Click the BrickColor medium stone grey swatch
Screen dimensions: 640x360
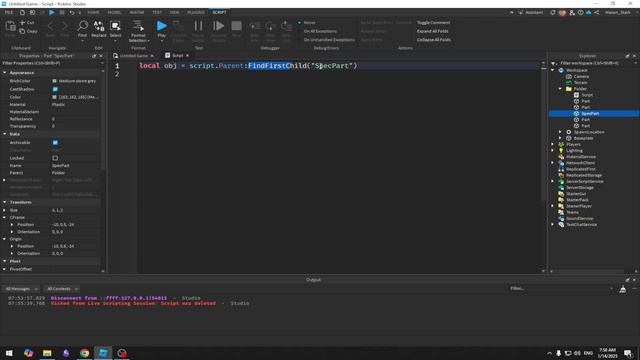pyautogui.click(x=54, y=81)
